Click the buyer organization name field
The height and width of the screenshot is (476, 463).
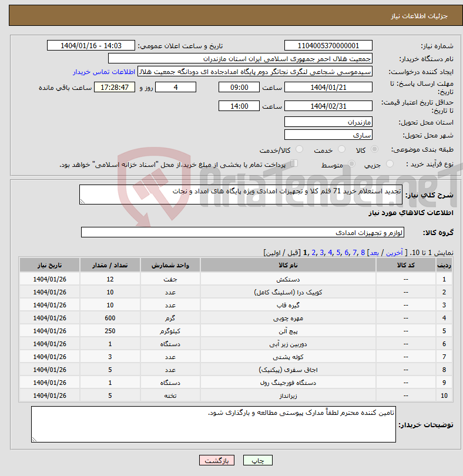click(x=240, y=59)
